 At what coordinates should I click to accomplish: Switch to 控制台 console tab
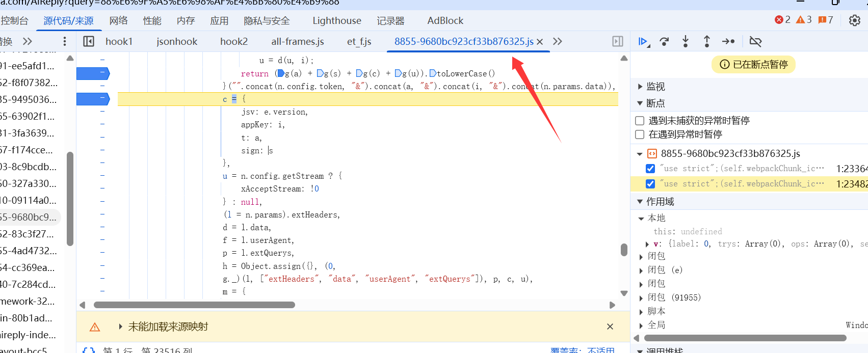pos(14,20)
